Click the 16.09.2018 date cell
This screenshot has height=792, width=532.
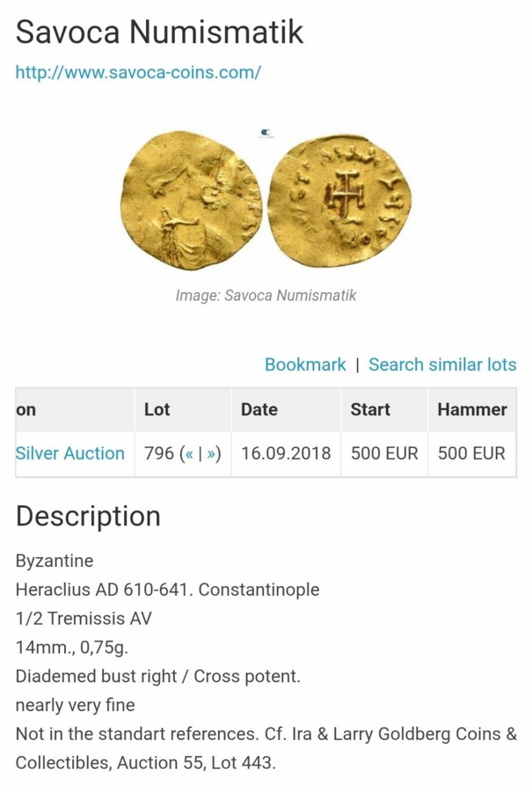point(286,454)
